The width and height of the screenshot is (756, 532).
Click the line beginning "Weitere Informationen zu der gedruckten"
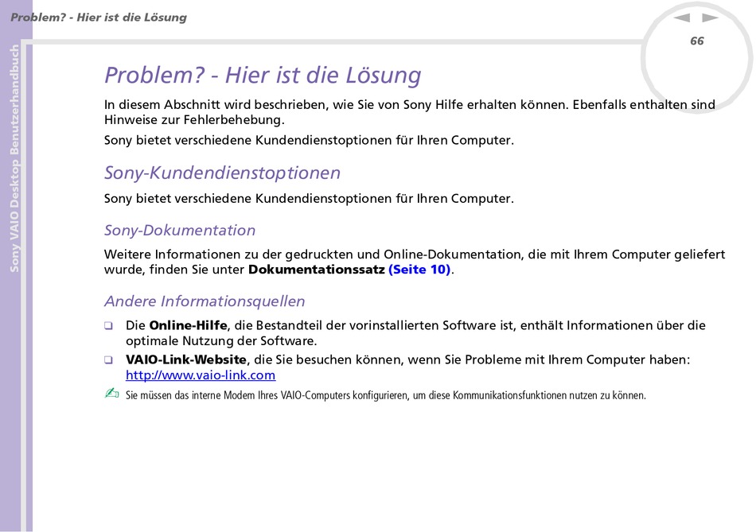pyautogui.click(x=415, y=254)
